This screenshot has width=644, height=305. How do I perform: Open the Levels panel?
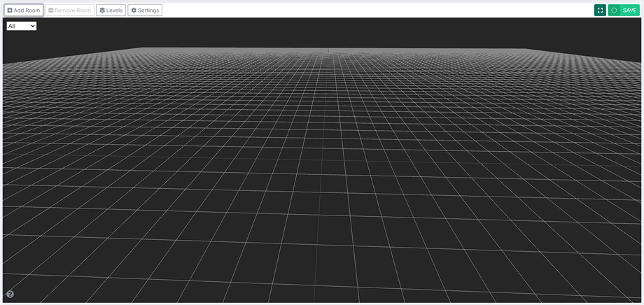pos(111,10)
